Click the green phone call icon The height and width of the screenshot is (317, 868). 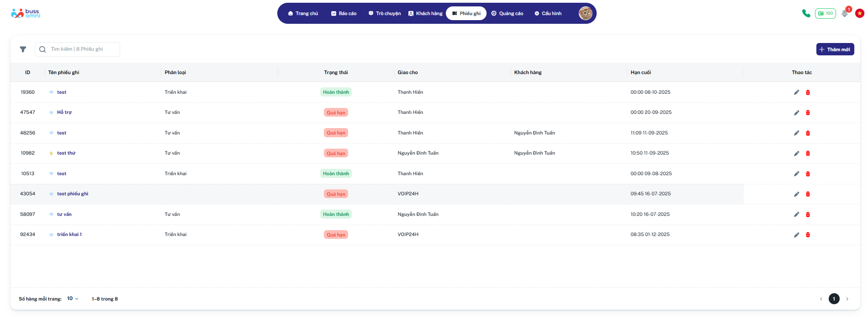[806, 13]
